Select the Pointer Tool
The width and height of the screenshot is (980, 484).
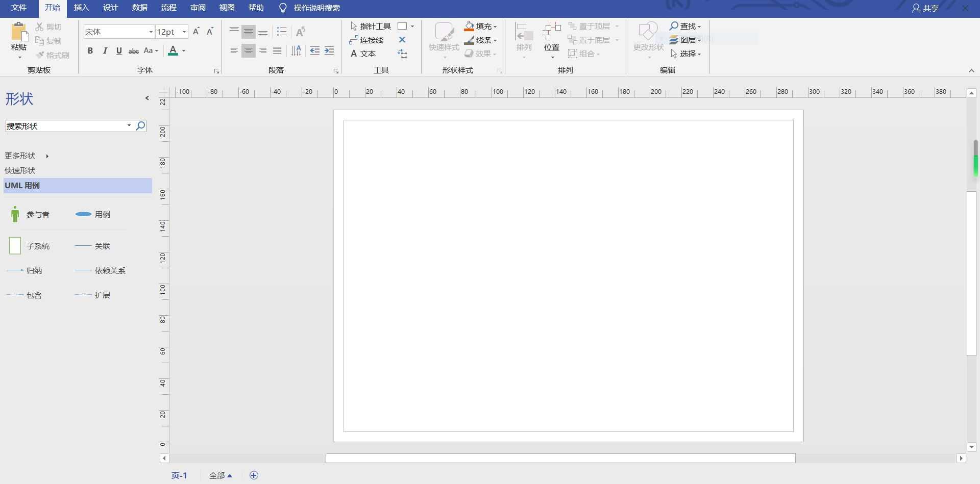pyautogui.click(x=371, y=26)
